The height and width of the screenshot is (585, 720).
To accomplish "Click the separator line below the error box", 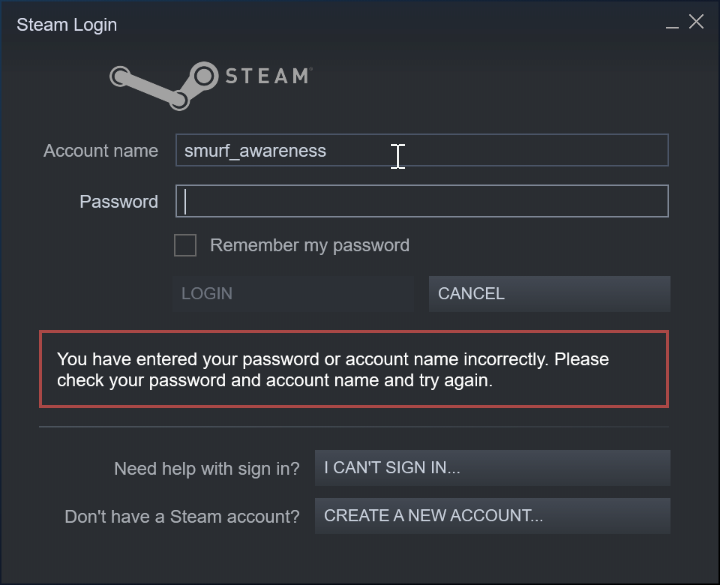I will point(353,427).
